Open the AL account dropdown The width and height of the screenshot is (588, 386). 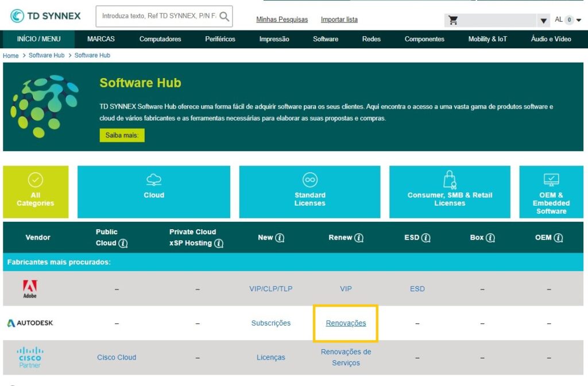(568, 20)
